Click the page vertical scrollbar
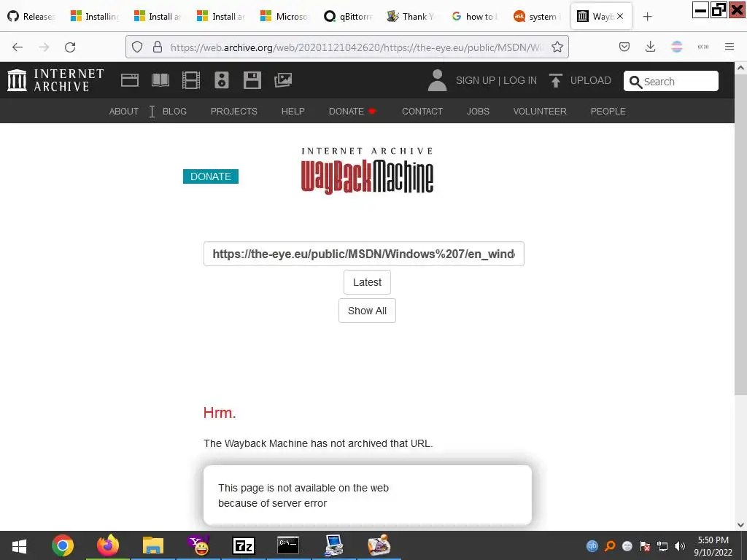Screen dimensions: 747x560 (x=740, y=234)
